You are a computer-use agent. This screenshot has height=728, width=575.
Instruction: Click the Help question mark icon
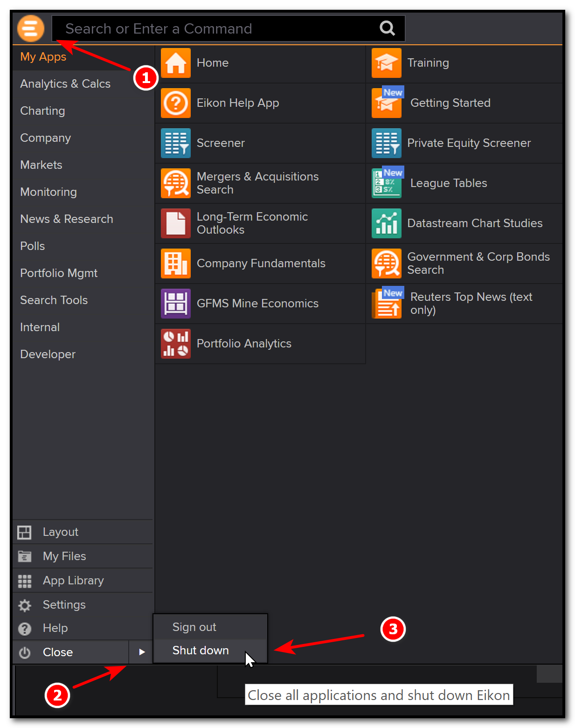(x=24, y=629)
